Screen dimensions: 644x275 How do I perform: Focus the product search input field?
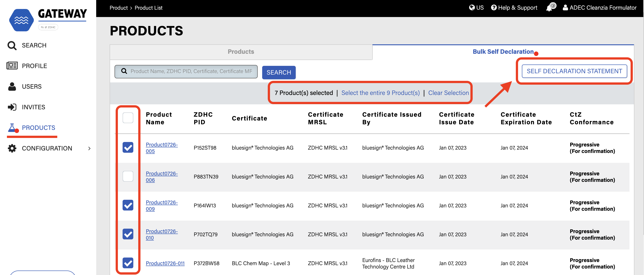(x=186, y=72)
